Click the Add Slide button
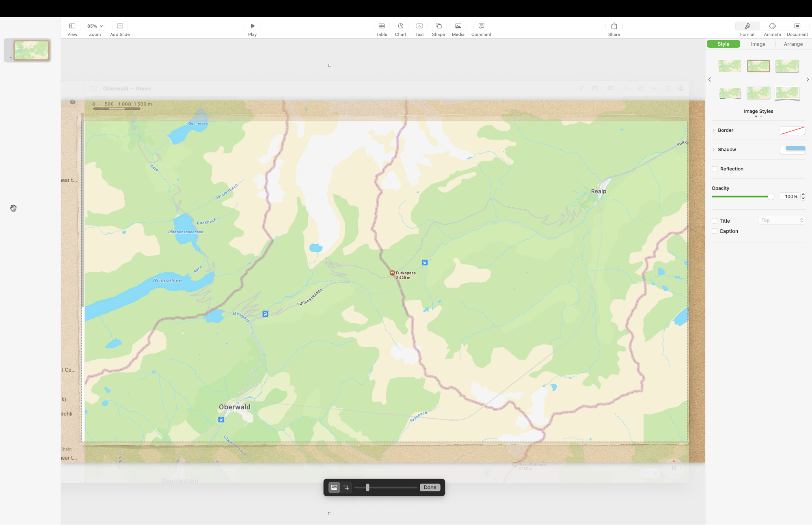 pyautogui.click(x=120, y=26)
